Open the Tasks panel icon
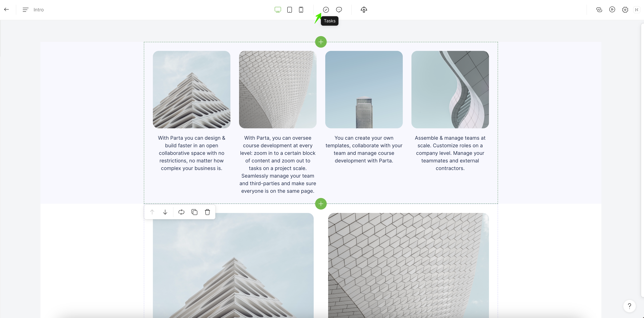Viewport: 644px width, 318px height. [326, 10]
